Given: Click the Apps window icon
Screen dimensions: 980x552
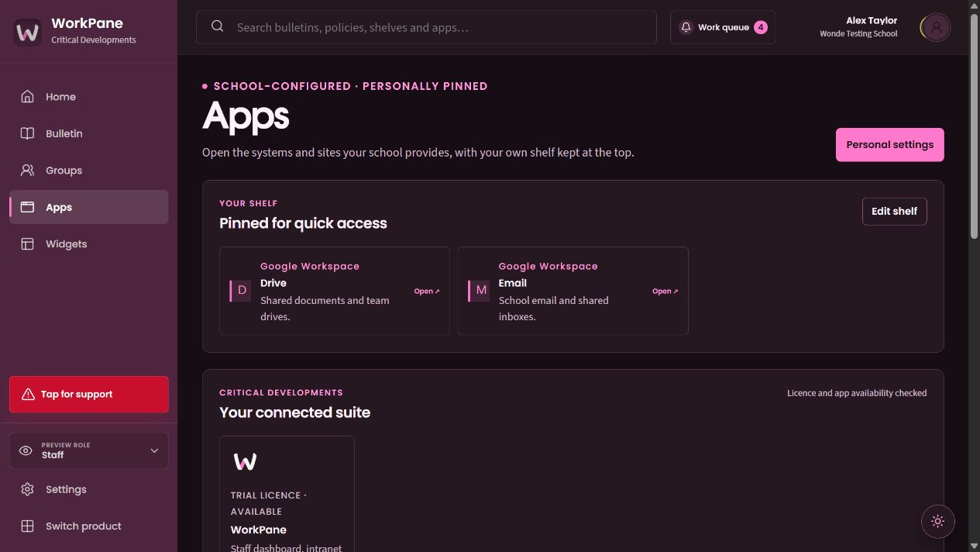Looking at the screenshot, I should (x=27, y=207).
